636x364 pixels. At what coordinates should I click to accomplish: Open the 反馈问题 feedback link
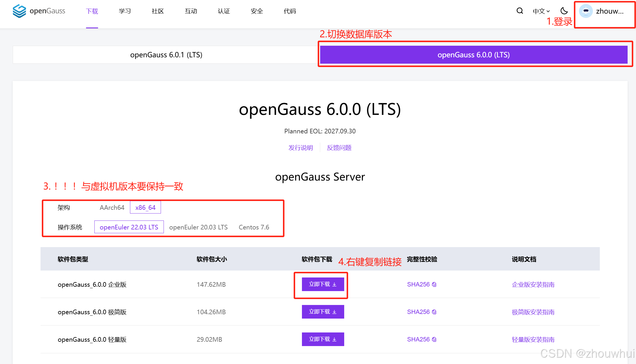(x=339, y=148)
